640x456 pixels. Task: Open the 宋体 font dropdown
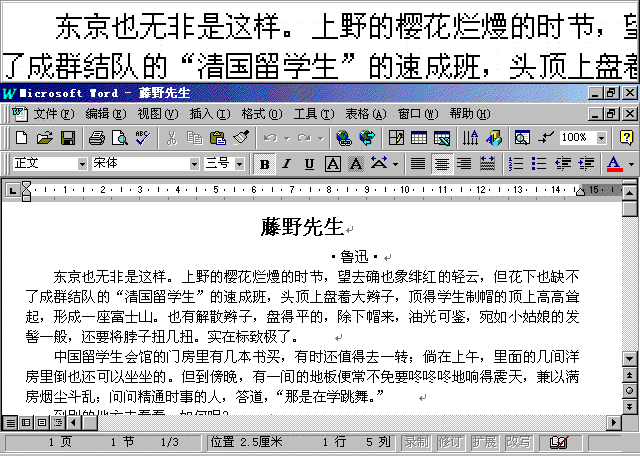194,163
